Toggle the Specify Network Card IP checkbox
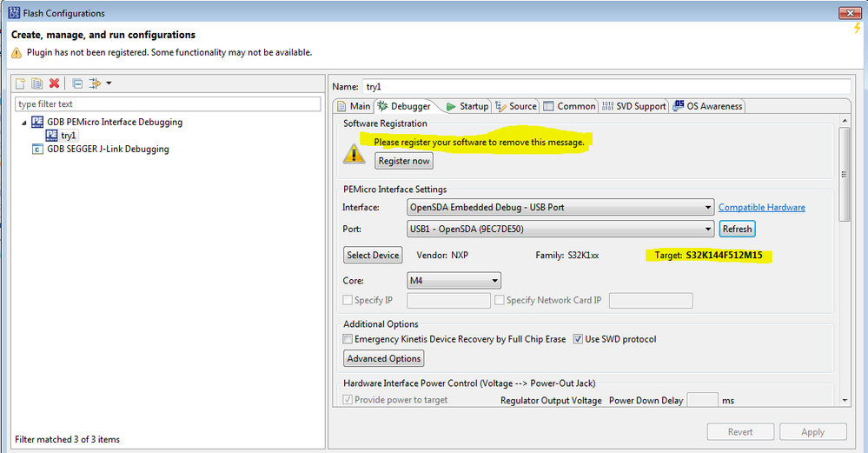The height and width of the screenshot is (453, 868). coord(500,300)
